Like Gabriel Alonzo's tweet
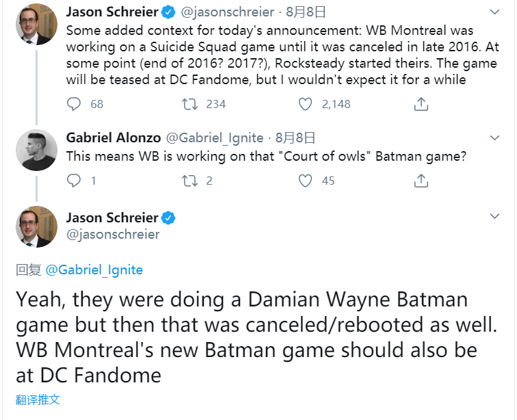This screenshot has height=420, width=517. coord(306,181)
